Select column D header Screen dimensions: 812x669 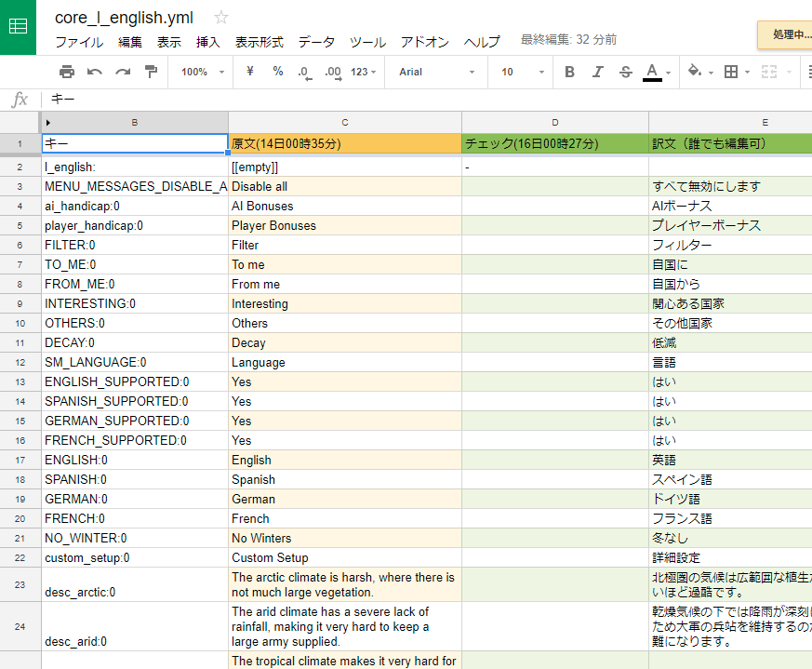555,123
